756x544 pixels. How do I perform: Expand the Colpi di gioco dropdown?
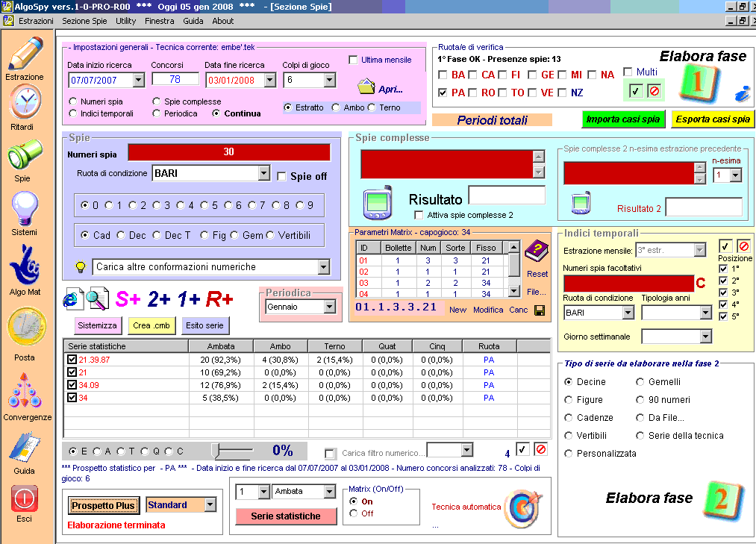330,80
